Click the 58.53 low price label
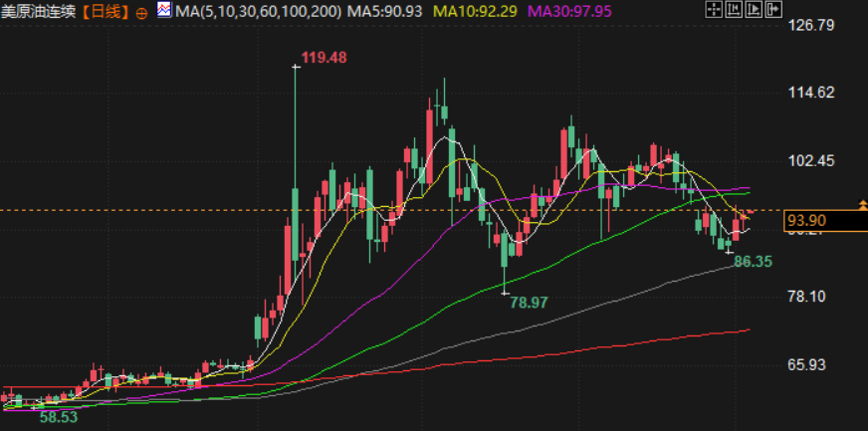868x431 pixels. 58,418
